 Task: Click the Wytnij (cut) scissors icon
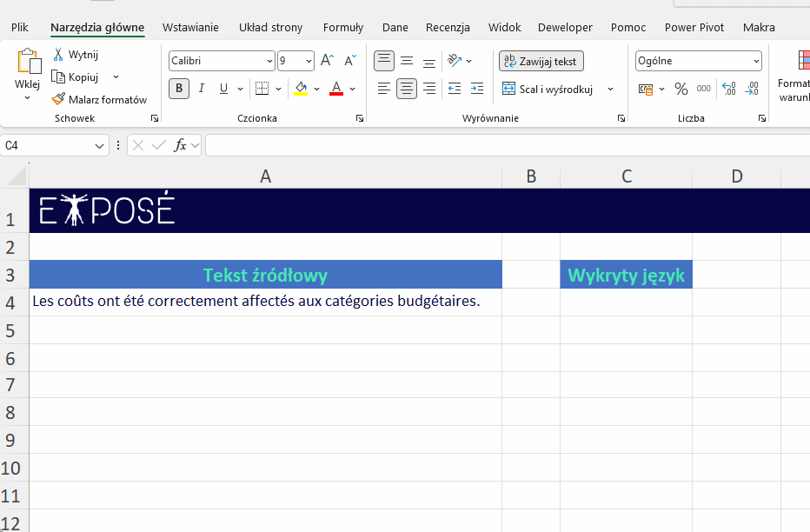point(59,55)
